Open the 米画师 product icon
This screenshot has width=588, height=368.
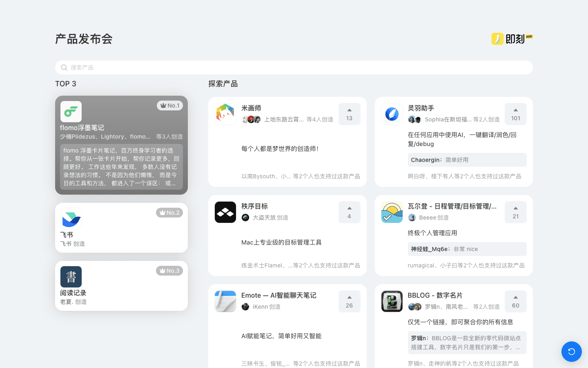coord(225,114)
